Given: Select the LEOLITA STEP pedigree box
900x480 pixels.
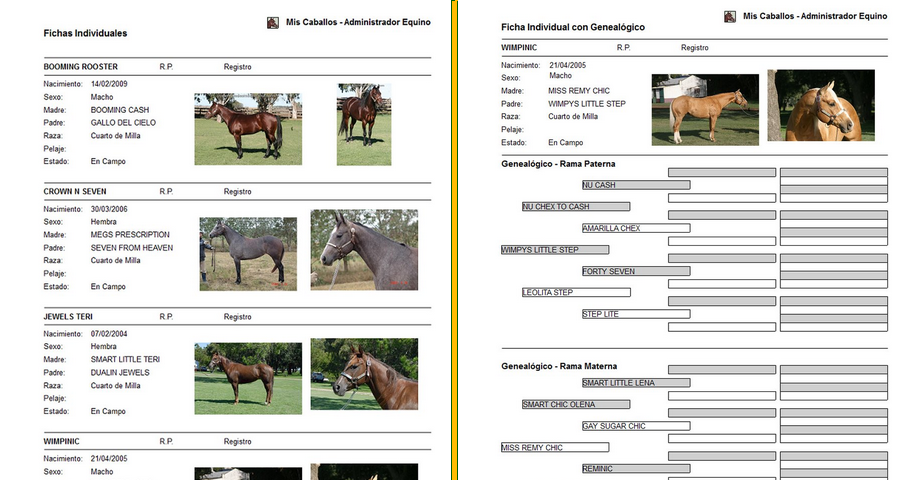Looking at the screenshot, I should [576, 292].
